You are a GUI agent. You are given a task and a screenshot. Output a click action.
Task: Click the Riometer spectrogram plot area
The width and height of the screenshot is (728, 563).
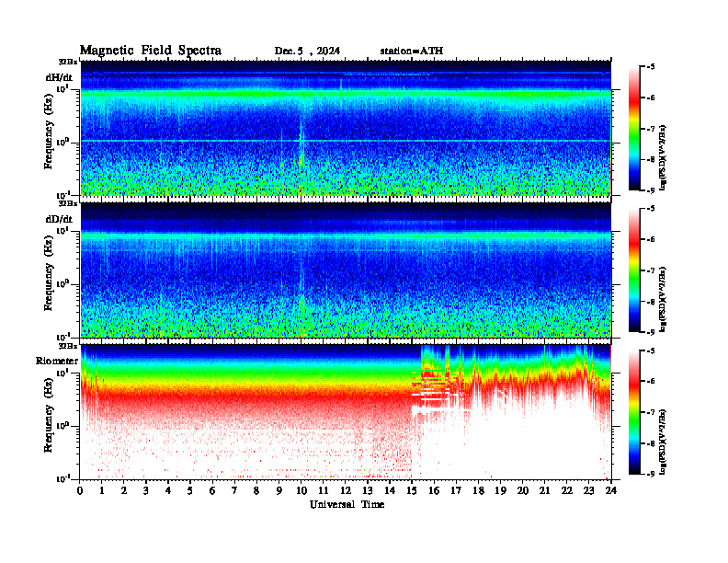point(346,411)
